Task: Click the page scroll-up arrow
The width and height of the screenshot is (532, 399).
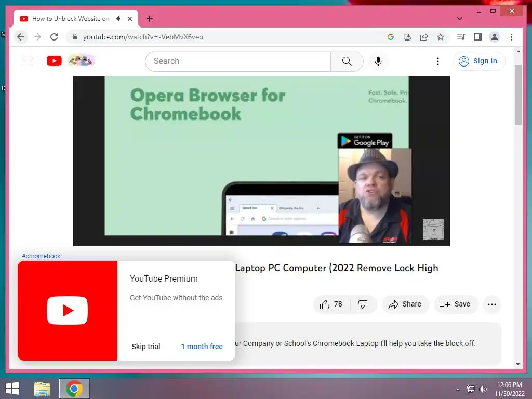Action: [518, 52]
